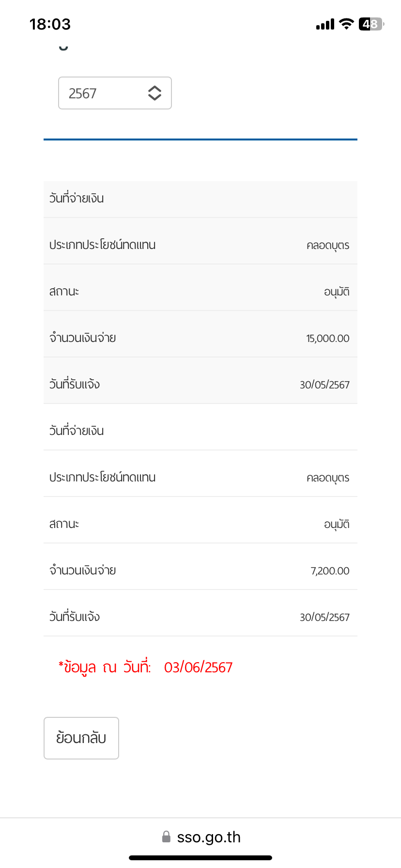Click the up-down chevron in year selector

click(x=154, y=93)
